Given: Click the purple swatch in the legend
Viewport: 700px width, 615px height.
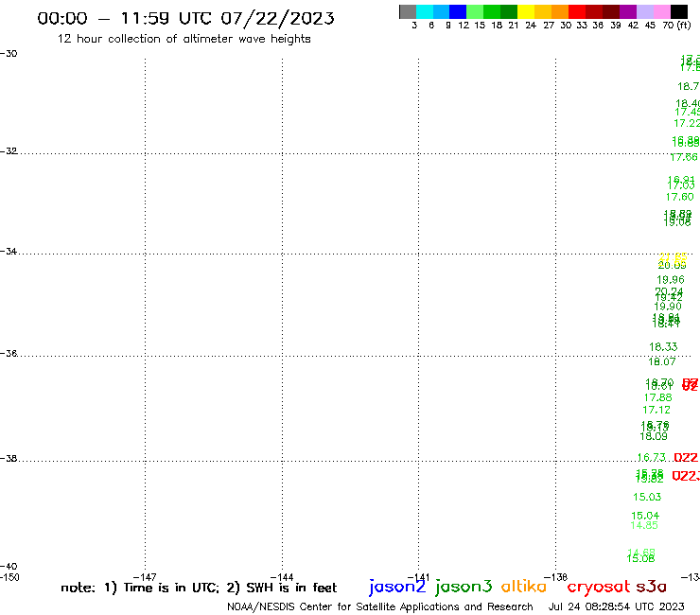Looking at the screenshot, I should pos(628,11).
